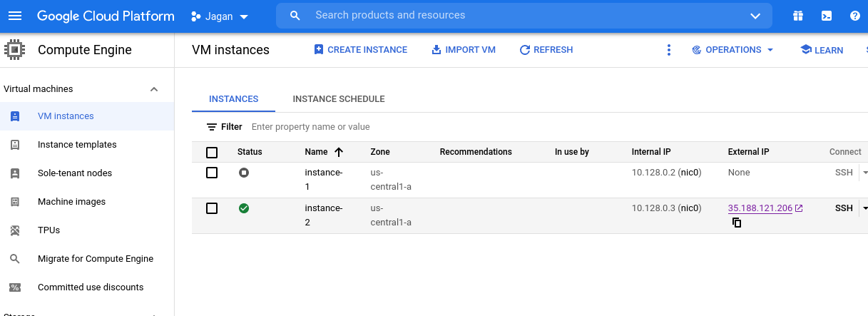Open the help question mark icon

tap(854, 16)
